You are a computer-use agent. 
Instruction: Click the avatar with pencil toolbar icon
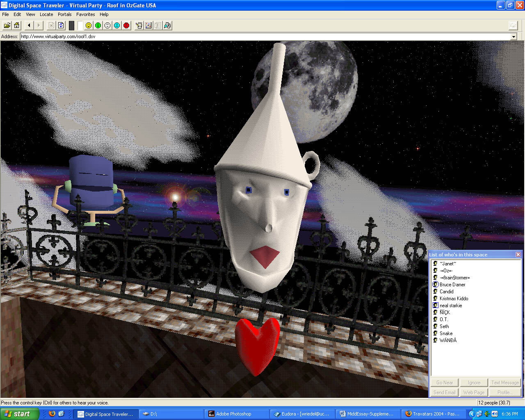pyautogui.click(x=139, y=25)
